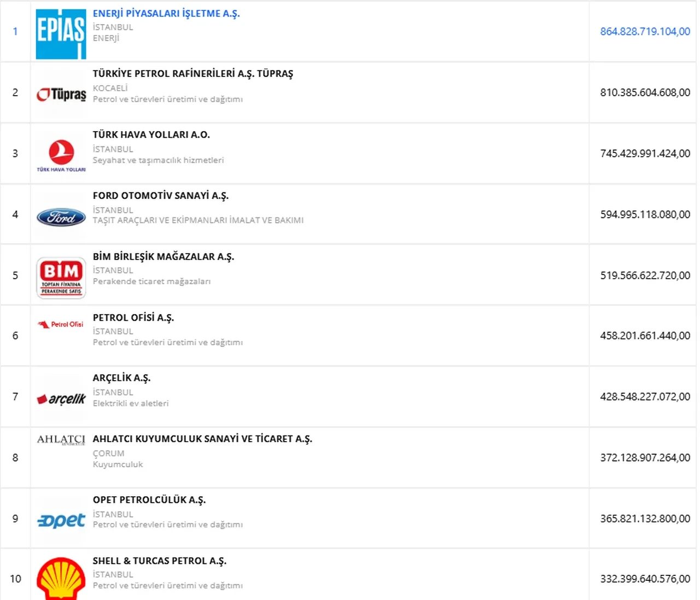This screenshot has height=600, width=700.
Task: Open the Shell logo thumbnail
Action: coord(61,579)
